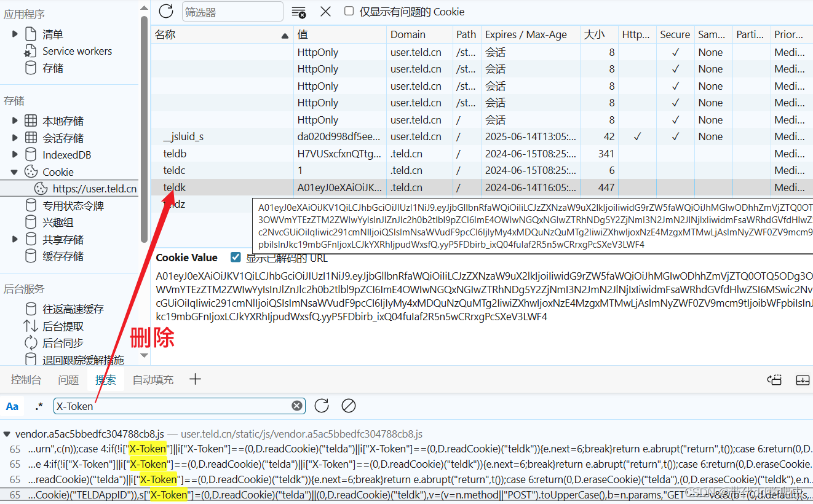Click the sidebar scrollbar down arrow
The image size is (813, 504).
tap(145, 355)
